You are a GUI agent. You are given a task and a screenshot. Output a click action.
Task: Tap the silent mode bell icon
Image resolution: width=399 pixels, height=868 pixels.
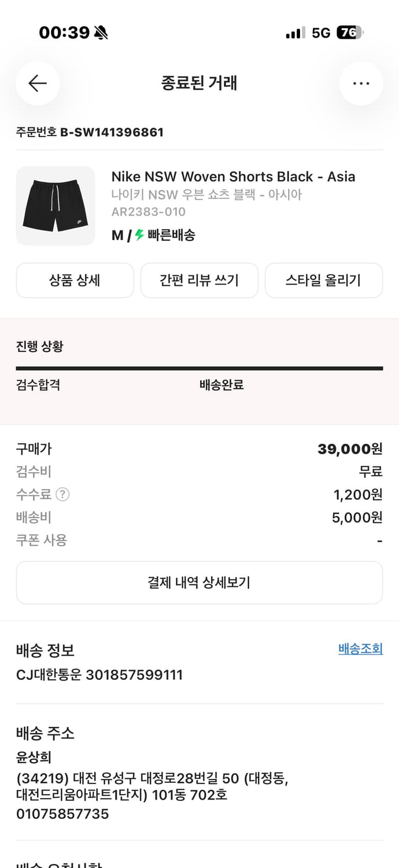(x=101, y=33)
